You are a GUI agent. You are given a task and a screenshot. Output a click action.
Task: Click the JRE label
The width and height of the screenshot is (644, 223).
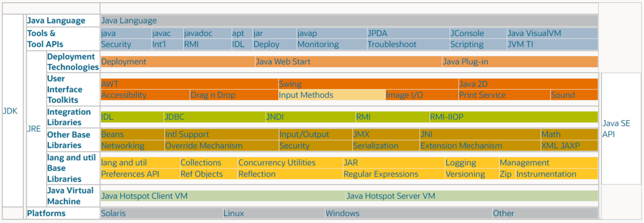[x=33, y=129]
